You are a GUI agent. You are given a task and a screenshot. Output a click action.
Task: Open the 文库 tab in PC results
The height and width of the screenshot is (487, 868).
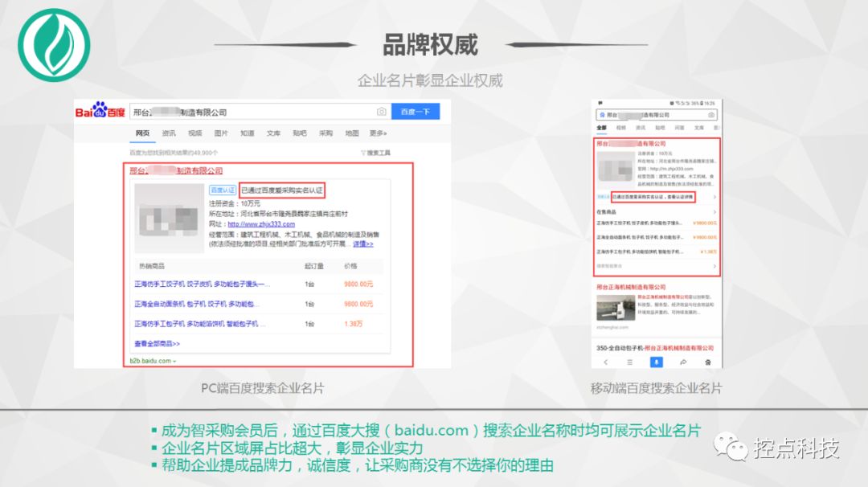coord(273,133)
